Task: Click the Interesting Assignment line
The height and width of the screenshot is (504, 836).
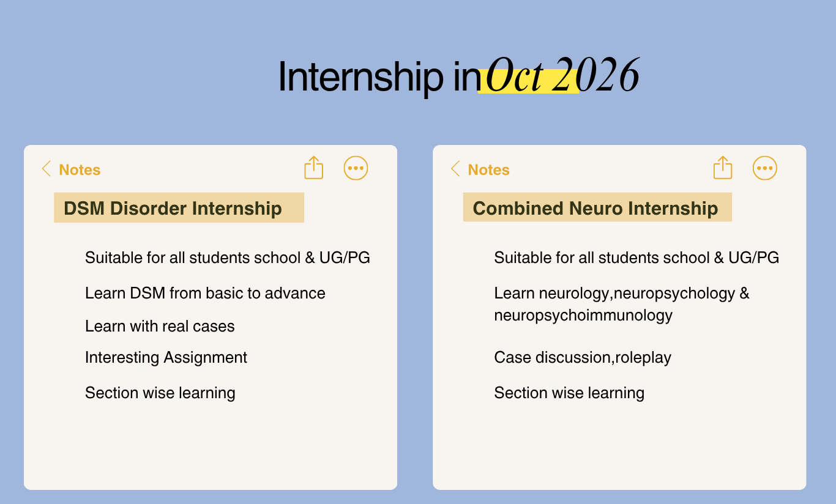Action: click(166, 357)
